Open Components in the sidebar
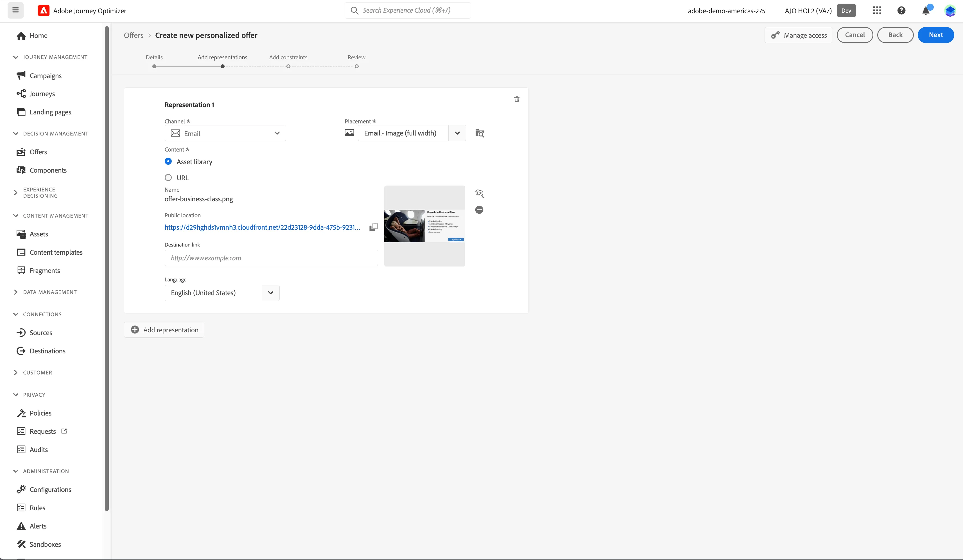 [48, 170]
